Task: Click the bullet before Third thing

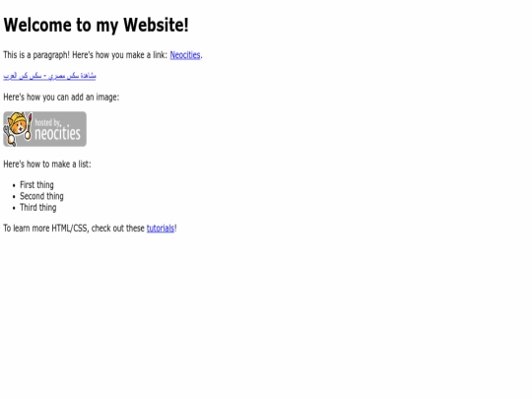Action: 14,208
